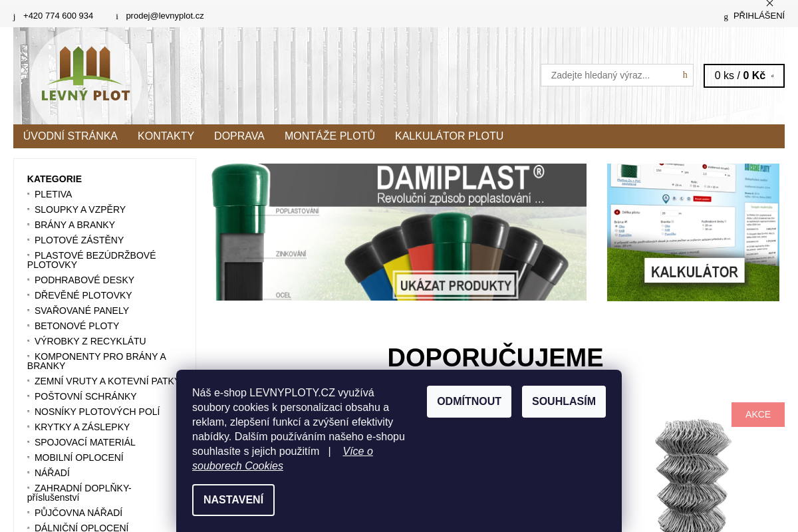Open the cart showing 0 ks / 0 Kč
Image resolution: width=798 pixels, height=532 pixels.
coord(744,76)
